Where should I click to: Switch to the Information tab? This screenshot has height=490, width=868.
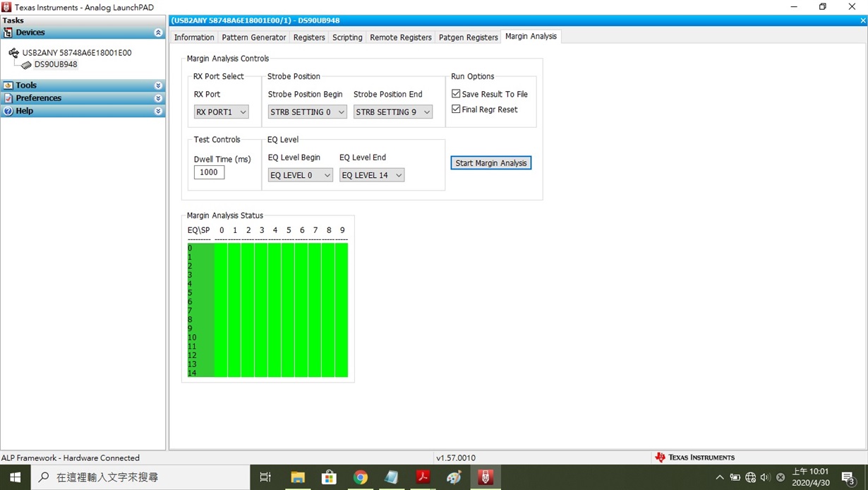(194, 37)
